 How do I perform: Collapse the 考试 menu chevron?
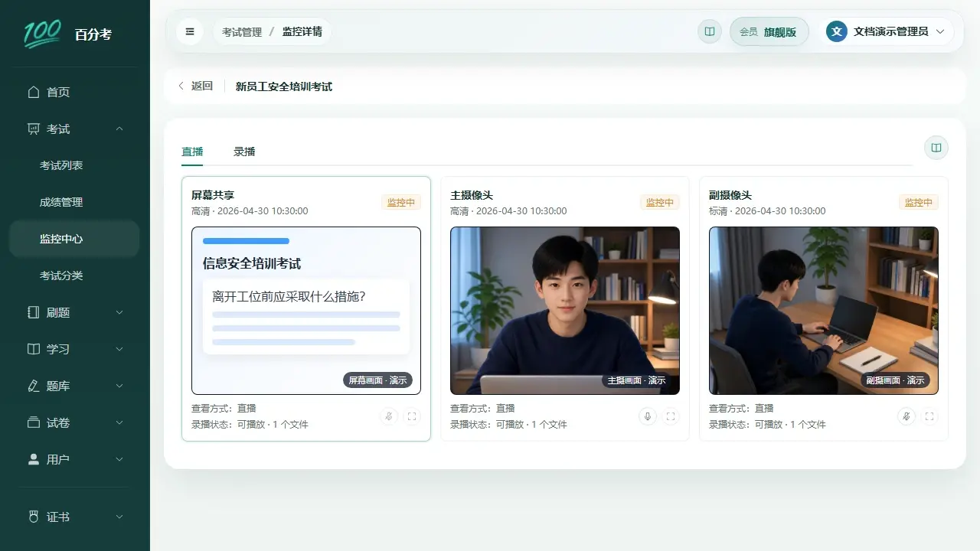pyautogui.click(x=119, y=129)
